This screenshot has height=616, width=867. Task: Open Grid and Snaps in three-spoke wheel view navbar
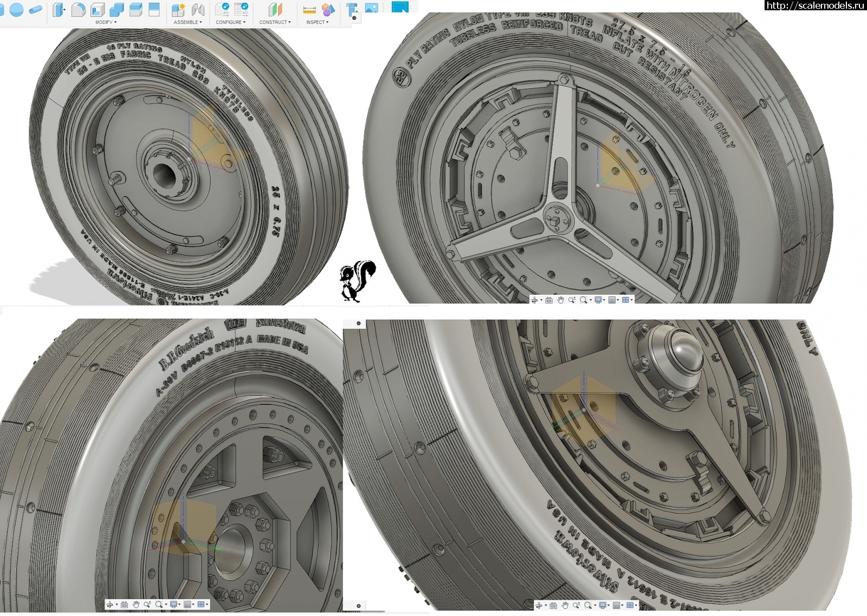[x=612, y=300]
